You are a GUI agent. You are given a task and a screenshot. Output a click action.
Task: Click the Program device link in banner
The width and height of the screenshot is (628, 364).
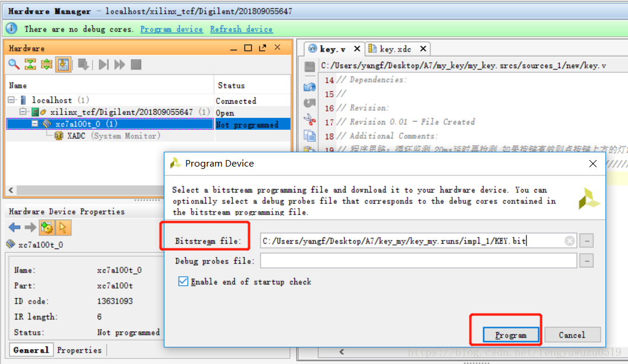(x=172, y=29)
